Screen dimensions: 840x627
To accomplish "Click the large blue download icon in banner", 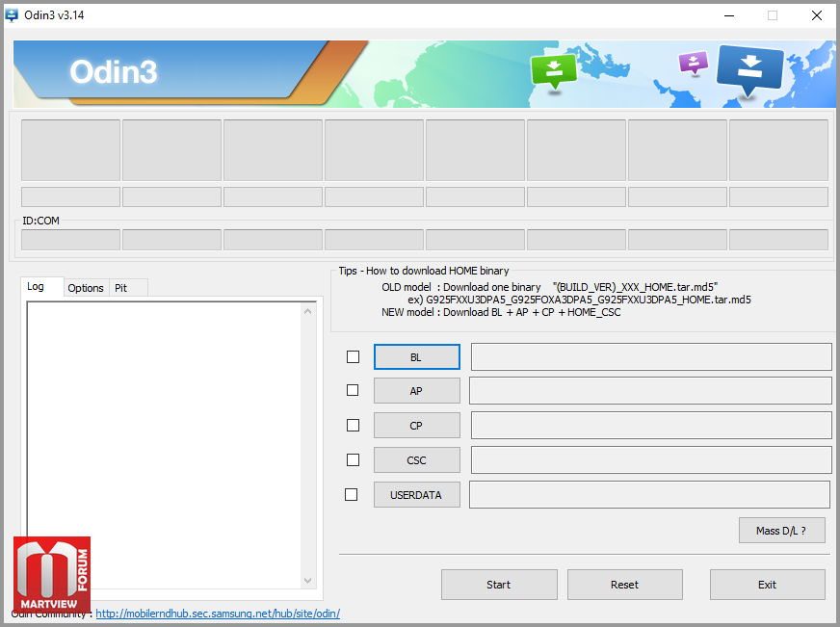I will pyautogui.click(x=750, y=69).
